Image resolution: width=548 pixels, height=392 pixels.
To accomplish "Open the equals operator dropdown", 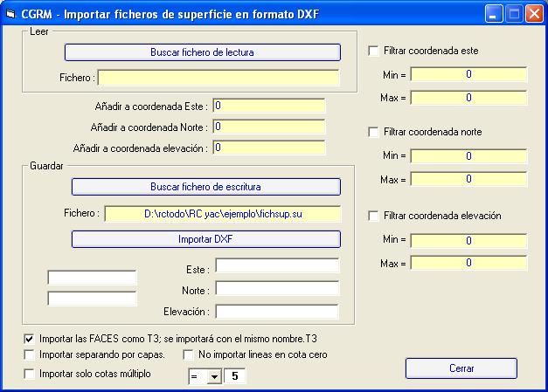I will (214, 376).
